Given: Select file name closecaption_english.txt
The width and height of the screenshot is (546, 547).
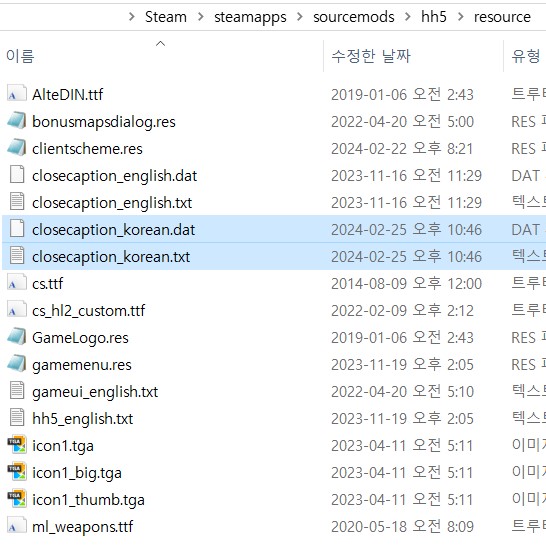Looking at the screenshot, I should [x=112, y=203].
